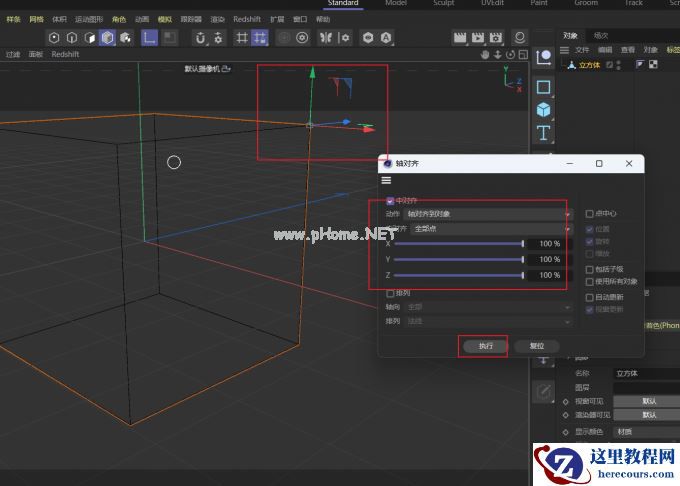Screen dimensions: 680x486
Task: Enable the 排列 checkbox
Action: coord(390,294)
